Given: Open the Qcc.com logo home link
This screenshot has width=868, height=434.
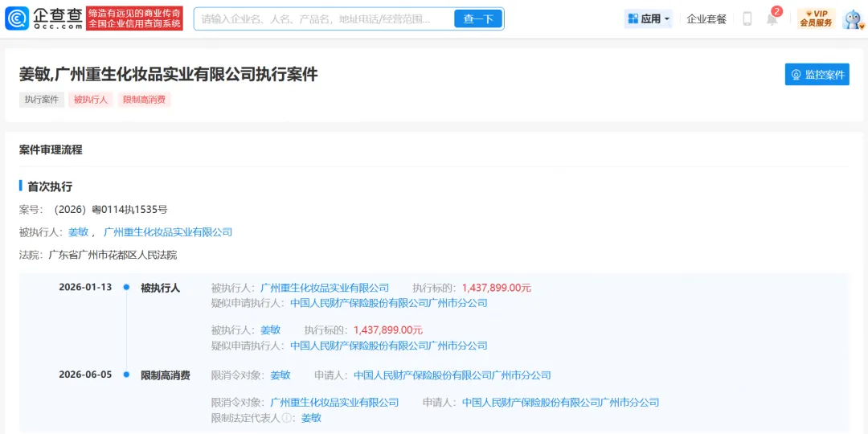Looking at the screenshot, I should [x=44, y=18].
